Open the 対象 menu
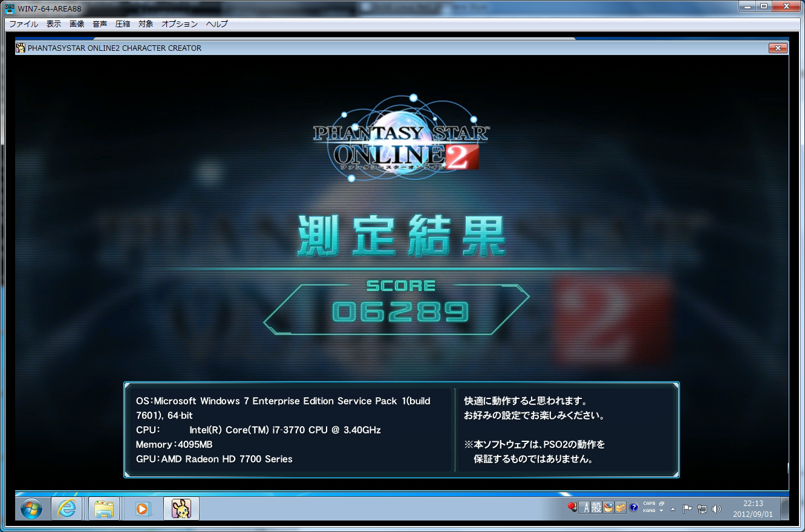Image resolution: width=805 pixels, height=532 pixels. click(146, 24)
